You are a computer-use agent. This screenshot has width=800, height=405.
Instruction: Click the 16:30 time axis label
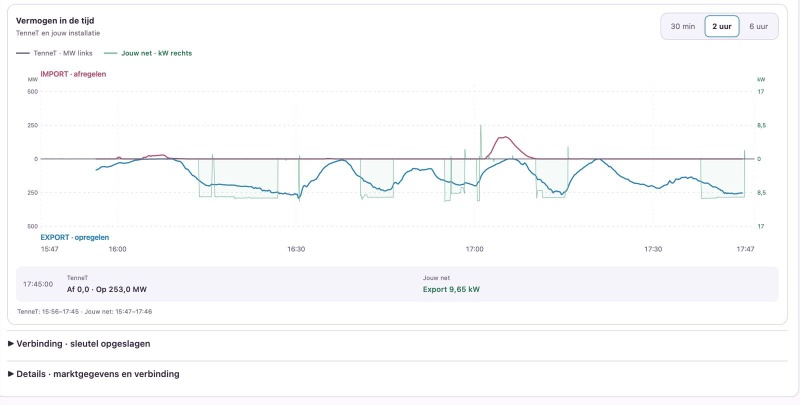point(296,249)
